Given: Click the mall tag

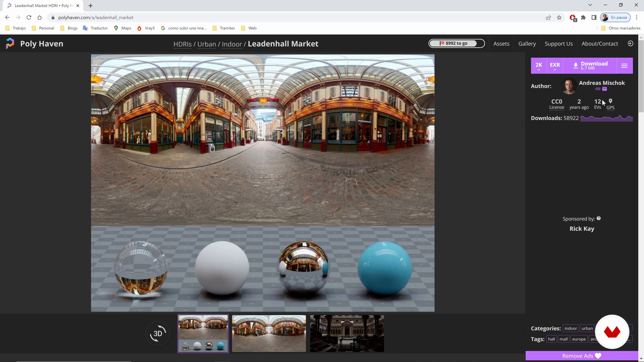Looking at the screenshot, I should tap(563, 339).
